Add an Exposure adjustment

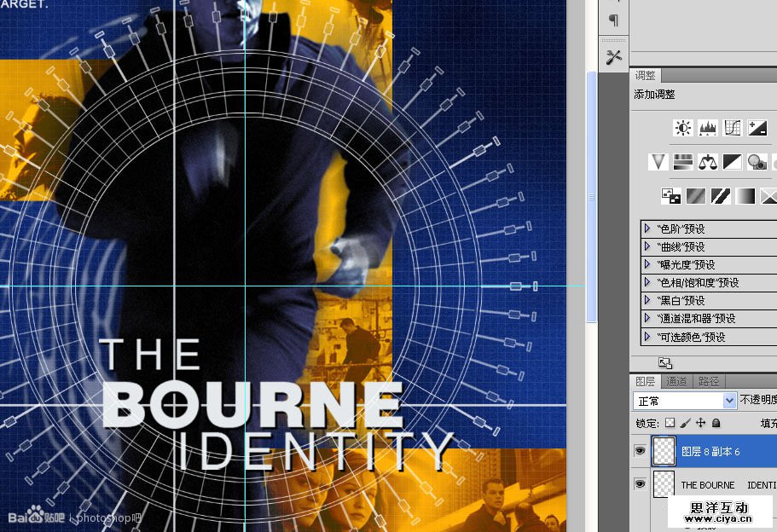(x=757, y=128)
